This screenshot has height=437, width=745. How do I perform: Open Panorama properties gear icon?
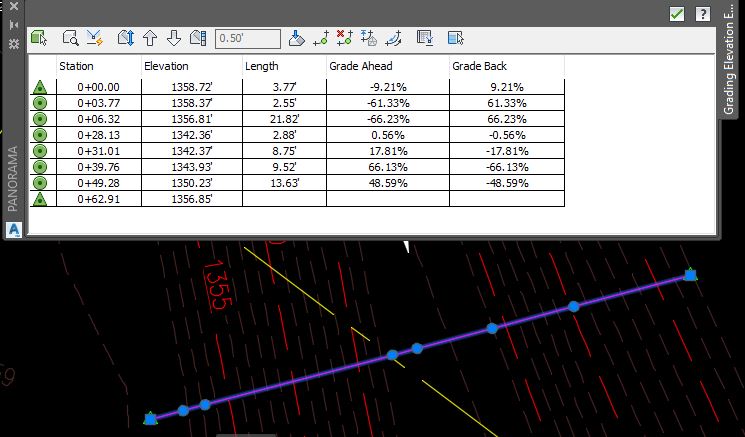(14, 44)
